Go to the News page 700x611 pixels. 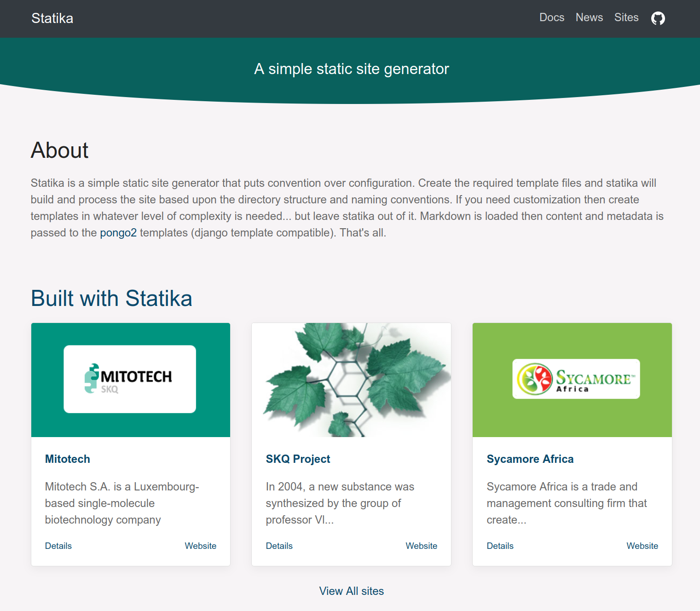point(589,17)
